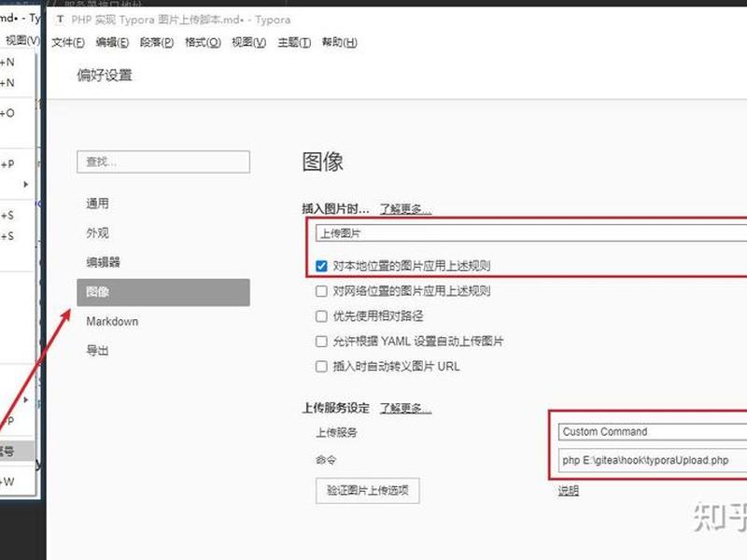Open the 文件(F) menu
This screenshot has width=747, height=560.
tap(67, 42)
